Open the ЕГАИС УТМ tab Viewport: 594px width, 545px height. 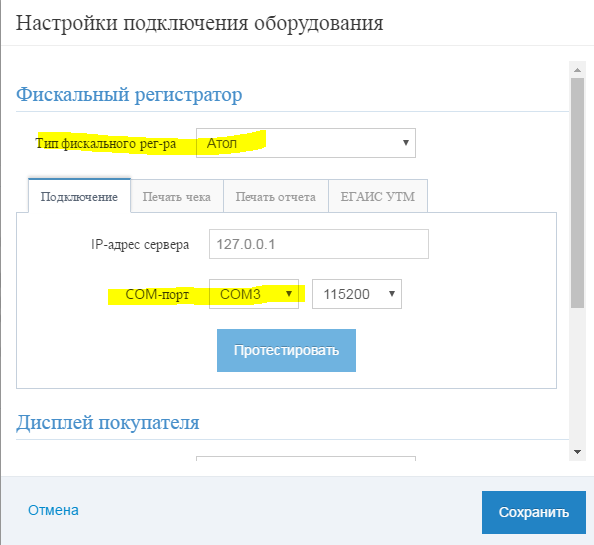click(378, 197)
